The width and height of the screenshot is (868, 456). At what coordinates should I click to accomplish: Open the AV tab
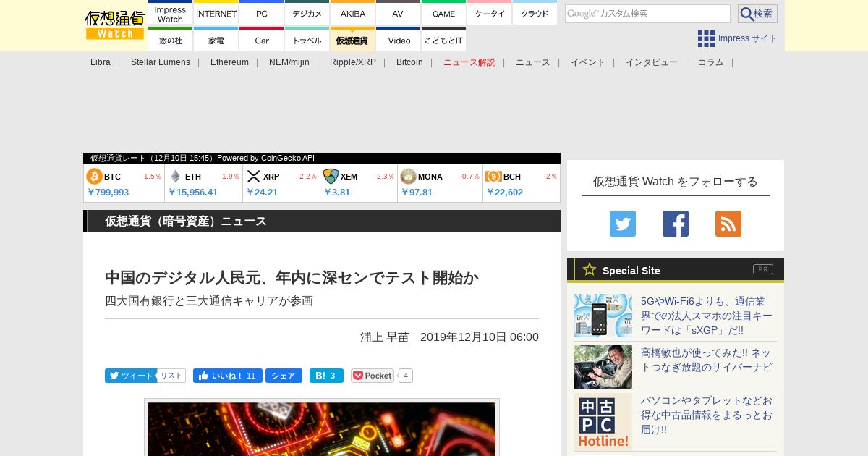(x=398, y=14)
